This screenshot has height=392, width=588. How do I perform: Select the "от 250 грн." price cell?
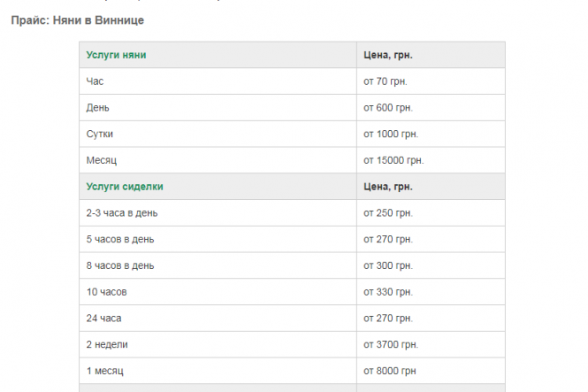coord(388,213)
